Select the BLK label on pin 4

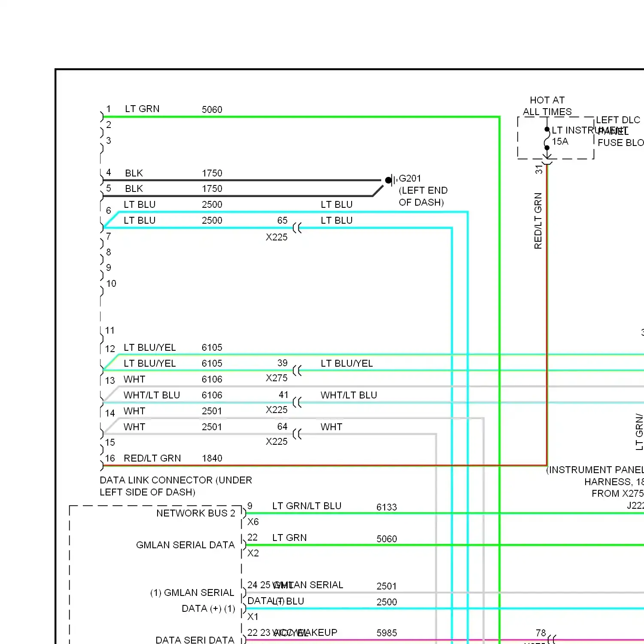[134, 173]
